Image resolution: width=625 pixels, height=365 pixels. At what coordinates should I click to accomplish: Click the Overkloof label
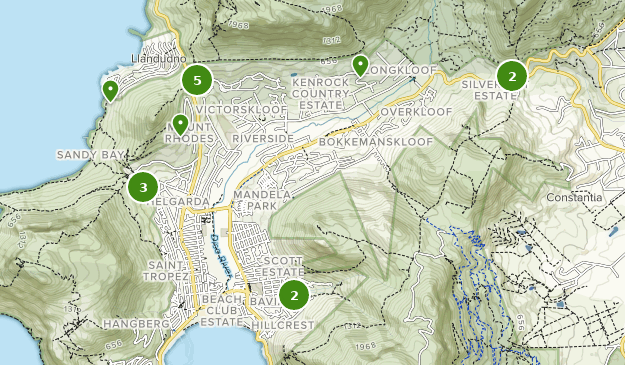(416, 112)
